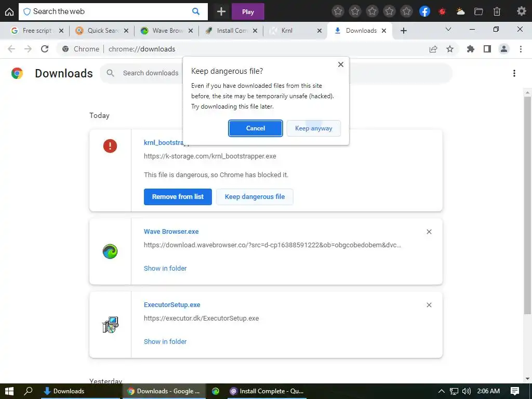The height and width of the screenshot is (399, 532).
Task: Click Keep anyway in the dialog
Action: tap(313, 128)
